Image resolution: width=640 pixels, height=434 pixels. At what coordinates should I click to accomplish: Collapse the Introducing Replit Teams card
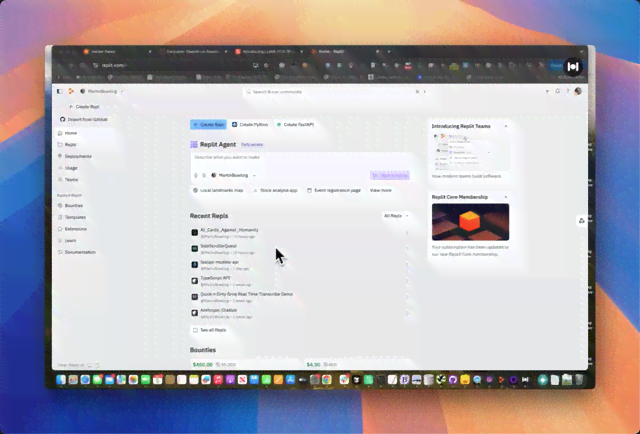click(x=506, y=126)
